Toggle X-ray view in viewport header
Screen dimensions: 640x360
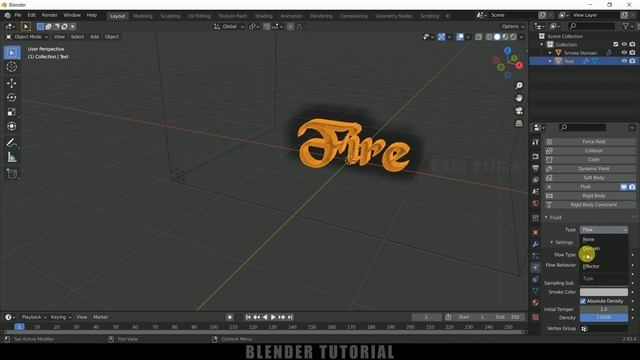478,37
